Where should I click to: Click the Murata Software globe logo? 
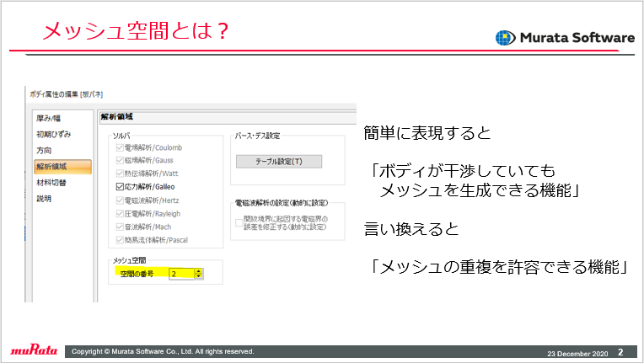point(505,38)
